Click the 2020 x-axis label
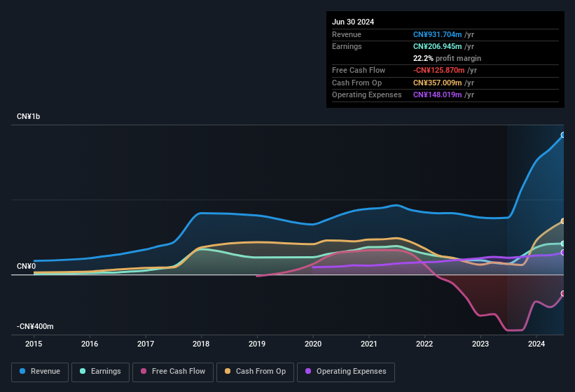The width and height of the screenshot is (575, 392). coord(313,344)
